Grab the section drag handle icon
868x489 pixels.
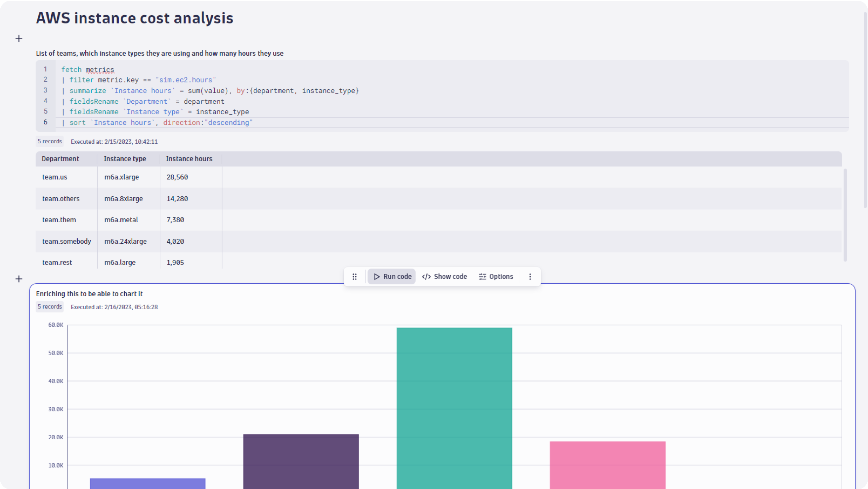[355, 276]
